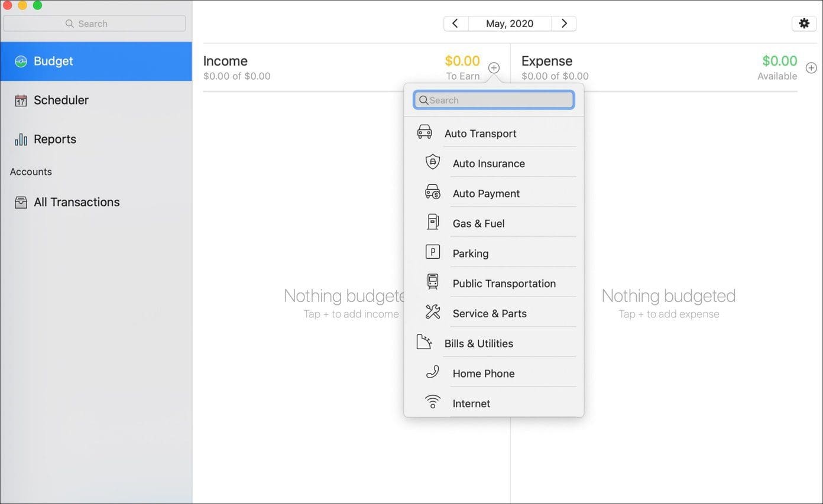The width and height of the screenshot is (823, 504).
Task: Open the Budget section
Action: (96, 61)
